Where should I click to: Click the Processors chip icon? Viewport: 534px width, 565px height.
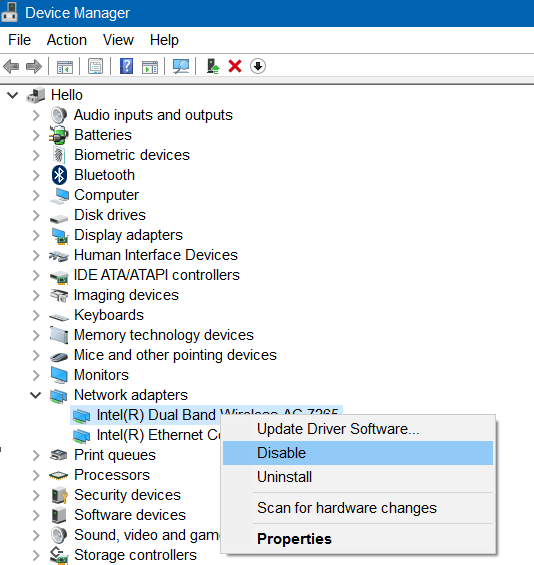coord(58,476)
